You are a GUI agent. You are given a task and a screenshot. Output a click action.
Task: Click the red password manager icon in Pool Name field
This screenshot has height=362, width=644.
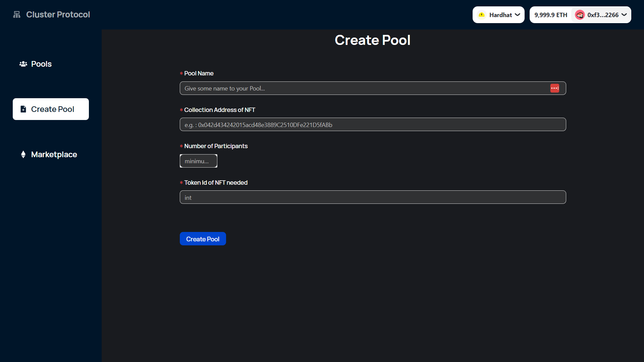pos(554,88)
